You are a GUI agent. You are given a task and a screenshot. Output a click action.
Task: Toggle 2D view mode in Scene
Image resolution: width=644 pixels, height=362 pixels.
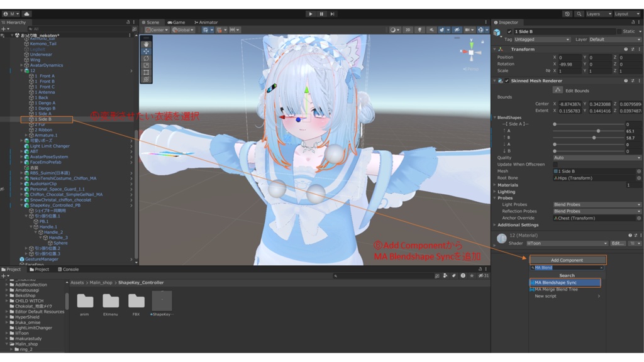pyautogui.click(x=408, y=30)
